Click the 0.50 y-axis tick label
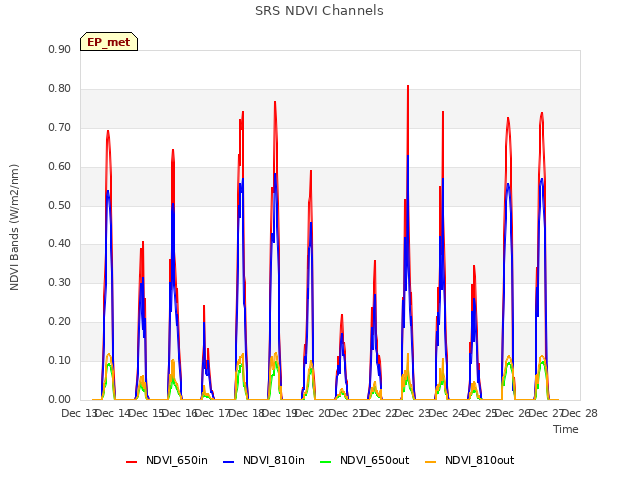This screenshot has height=480, width=640. pos(60,205)
